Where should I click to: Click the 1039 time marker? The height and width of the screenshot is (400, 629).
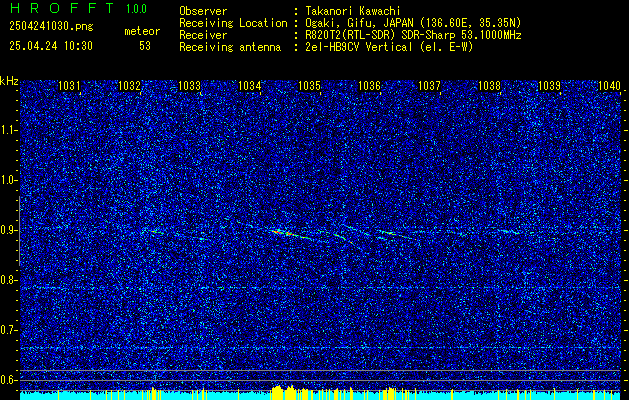(549, 85)
